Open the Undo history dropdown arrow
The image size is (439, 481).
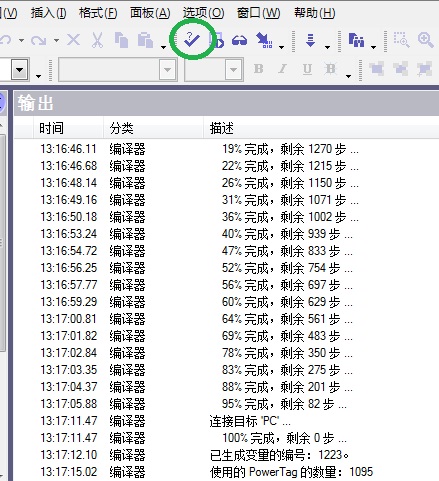click(x=21, y=41)
